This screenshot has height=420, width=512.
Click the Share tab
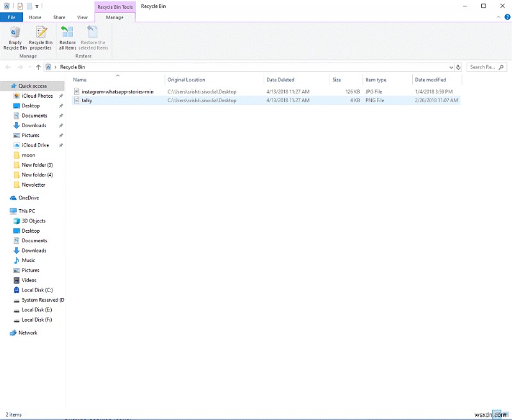pos(59,17)
